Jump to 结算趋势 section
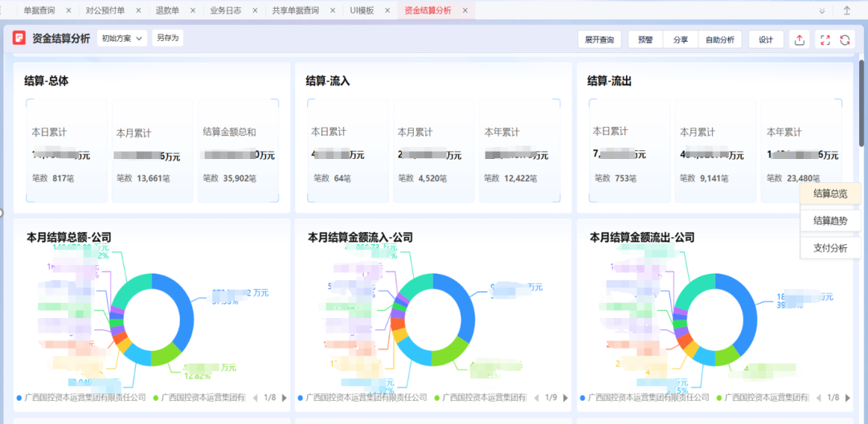Image resolution: width=868 pixels, height=424 pixels. (830, 221)
